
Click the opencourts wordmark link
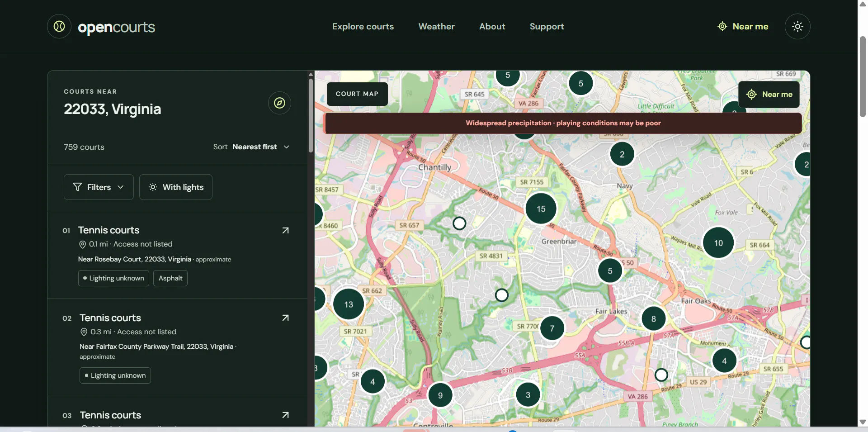[x=117, y=27]
